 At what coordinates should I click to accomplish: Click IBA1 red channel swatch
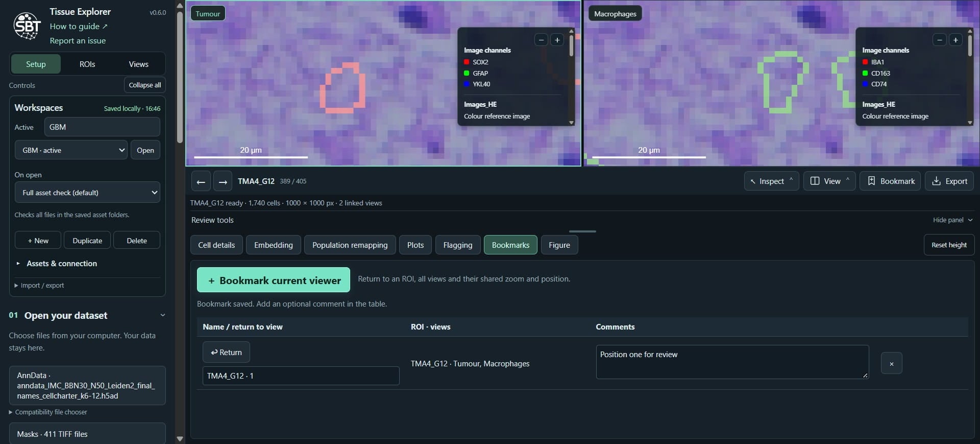tap(865, 62)
